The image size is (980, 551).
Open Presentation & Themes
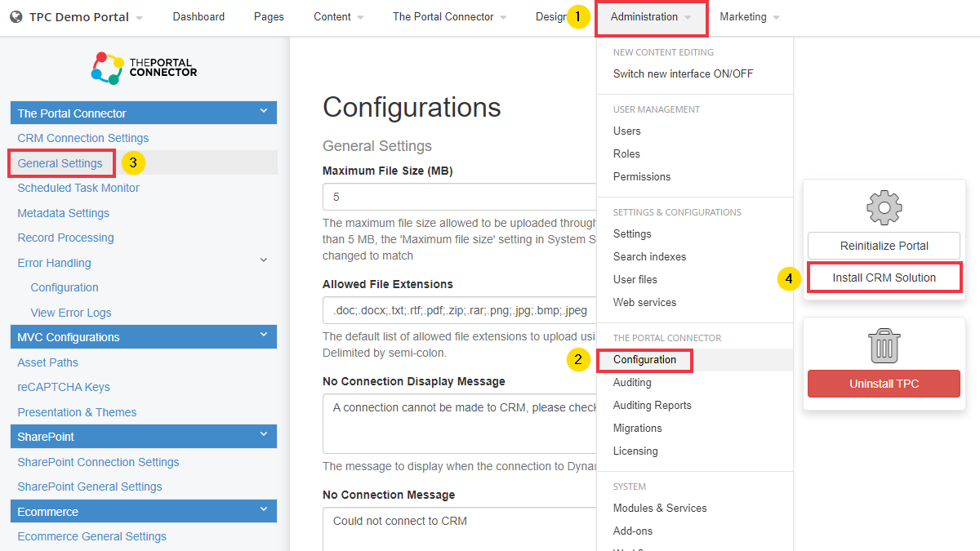77,412
